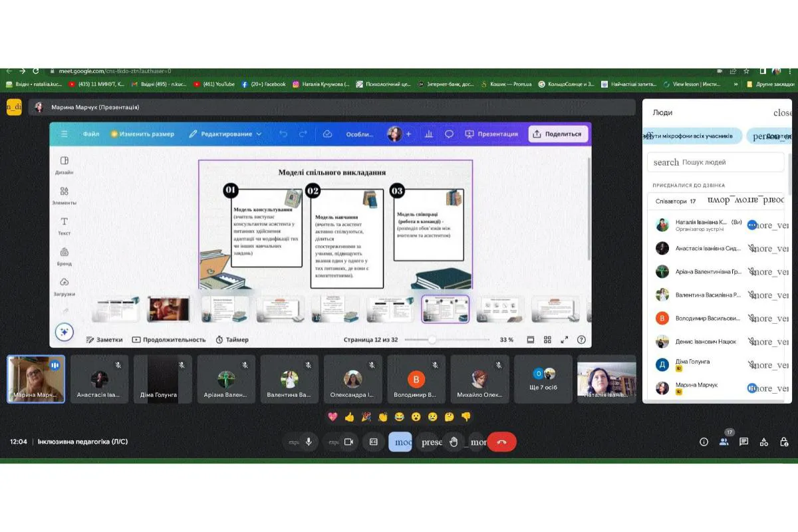Toggle raise hand in Meet

pyautogui.click(x=454, y=442)
